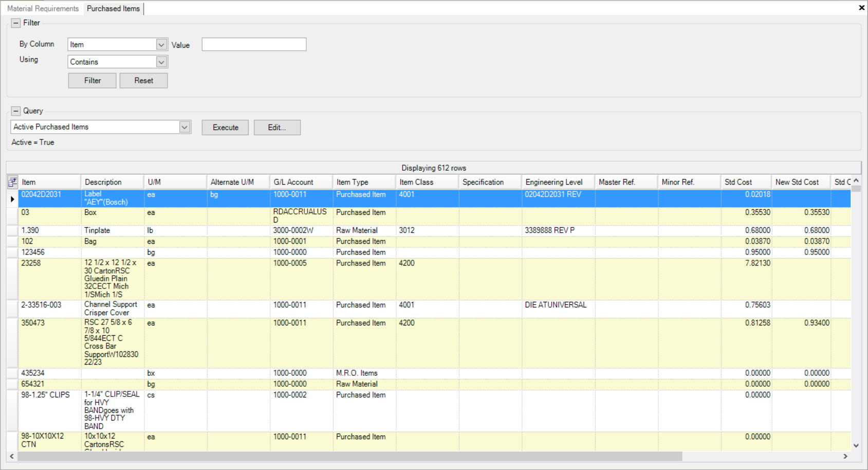Click the 1000-0005 G/L account cell
868x470 pixels.
(301, 279)
